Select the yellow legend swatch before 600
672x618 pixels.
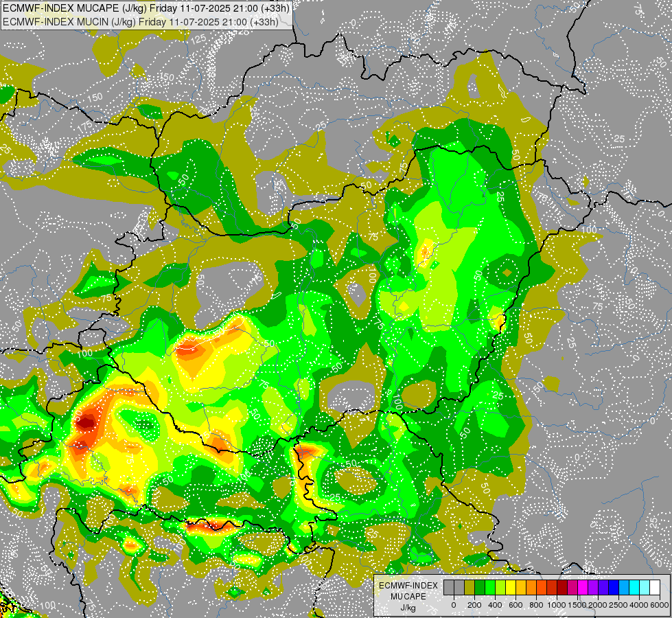[511, 587]
